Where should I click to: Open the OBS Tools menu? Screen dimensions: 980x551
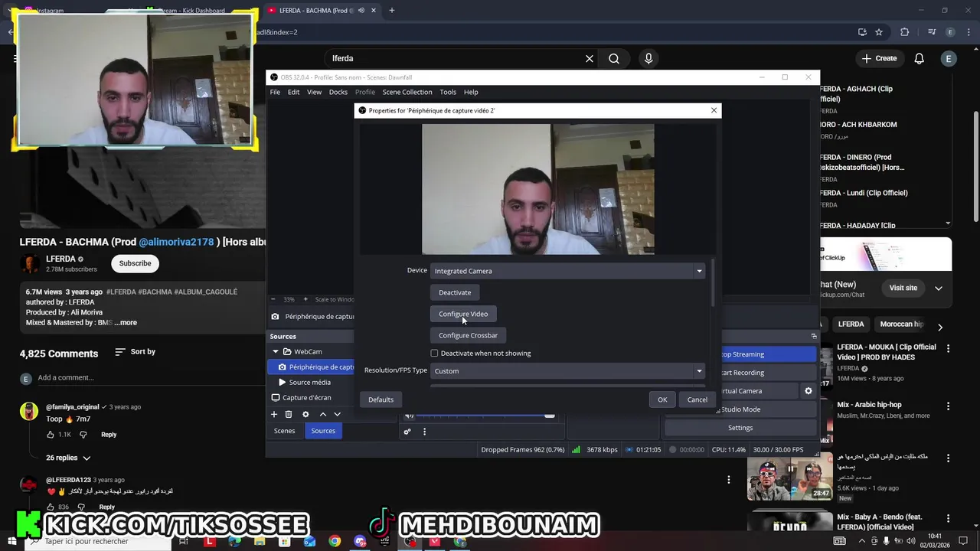(448, 92)
